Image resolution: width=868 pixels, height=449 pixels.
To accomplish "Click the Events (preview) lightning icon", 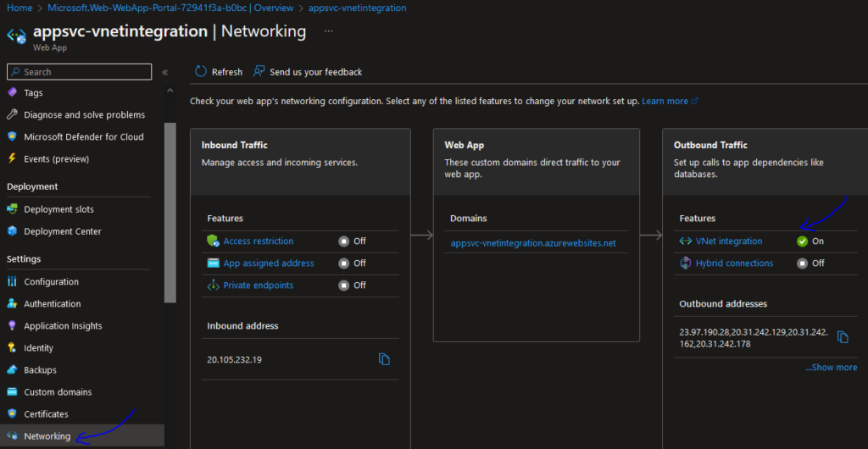I will coord(12,158).
